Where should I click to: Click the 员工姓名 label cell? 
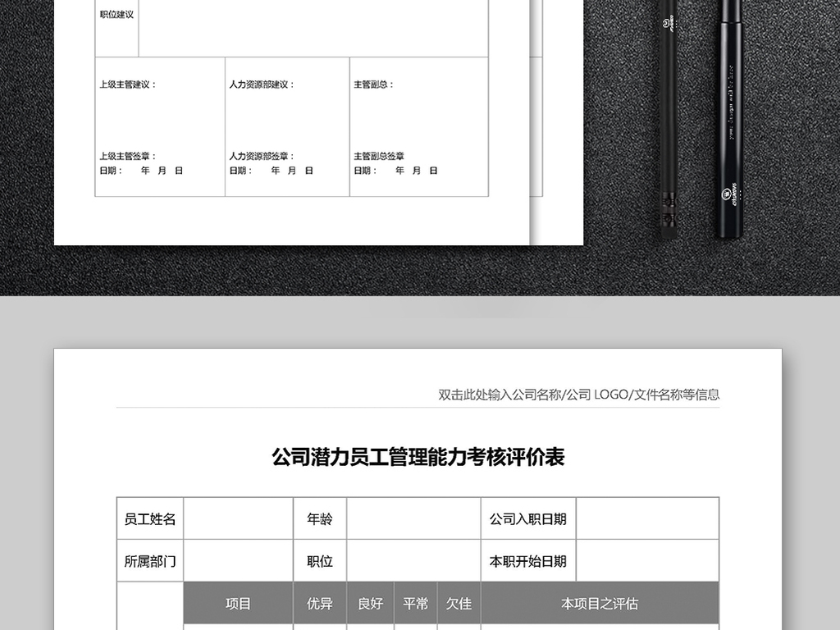point(148,518)
